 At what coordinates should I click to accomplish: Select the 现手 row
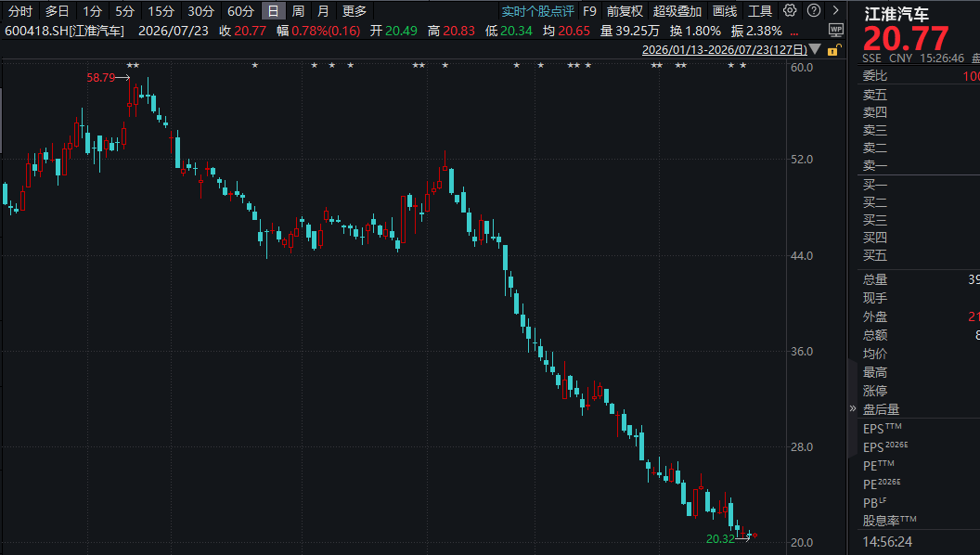pyautogui.click(x=918, y=298)
